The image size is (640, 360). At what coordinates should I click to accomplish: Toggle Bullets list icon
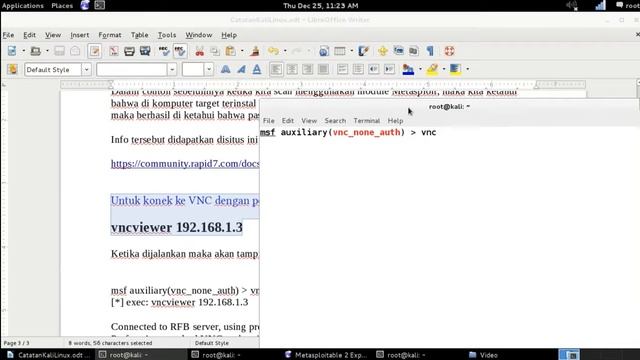pos(358,69)
